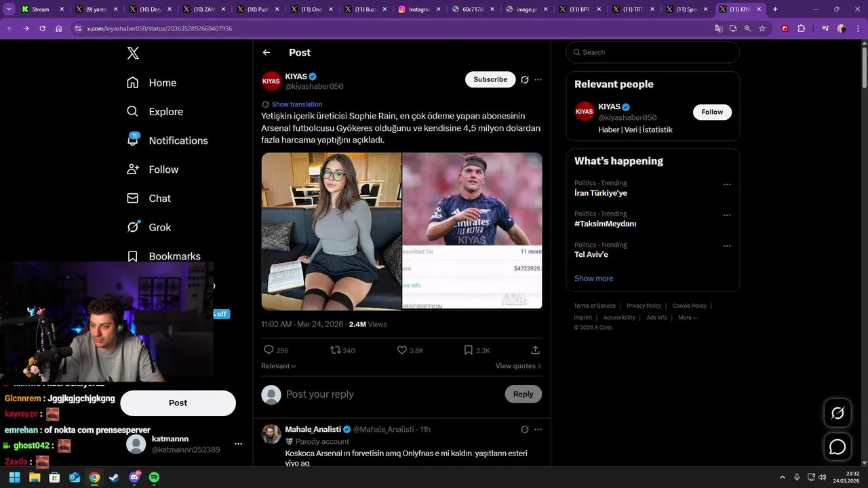The image size is (868, 488).
Task: Open Spotify from the taskbar
Action: [x=154, y=478]
